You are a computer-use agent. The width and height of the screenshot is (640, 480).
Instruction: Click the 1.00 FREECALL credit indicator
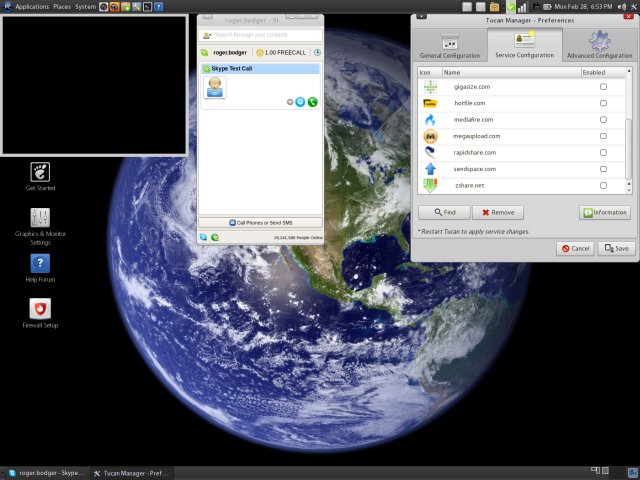tap(281, 53)
